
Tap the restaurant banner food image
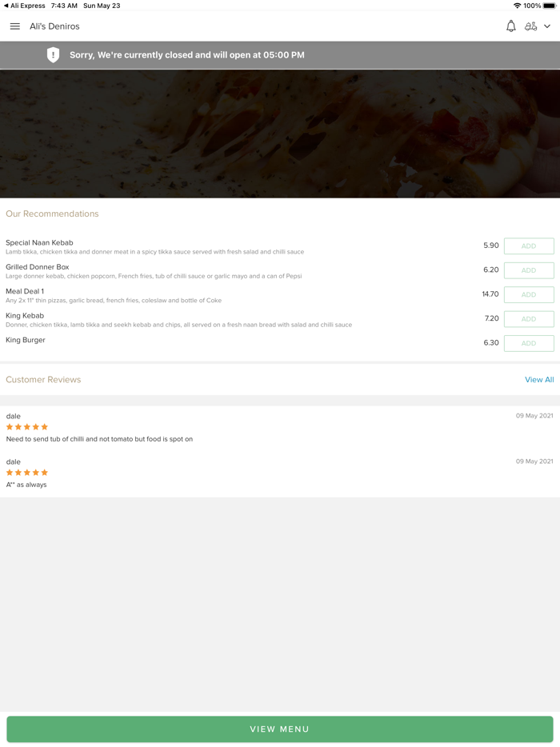[x=280, y=134]
